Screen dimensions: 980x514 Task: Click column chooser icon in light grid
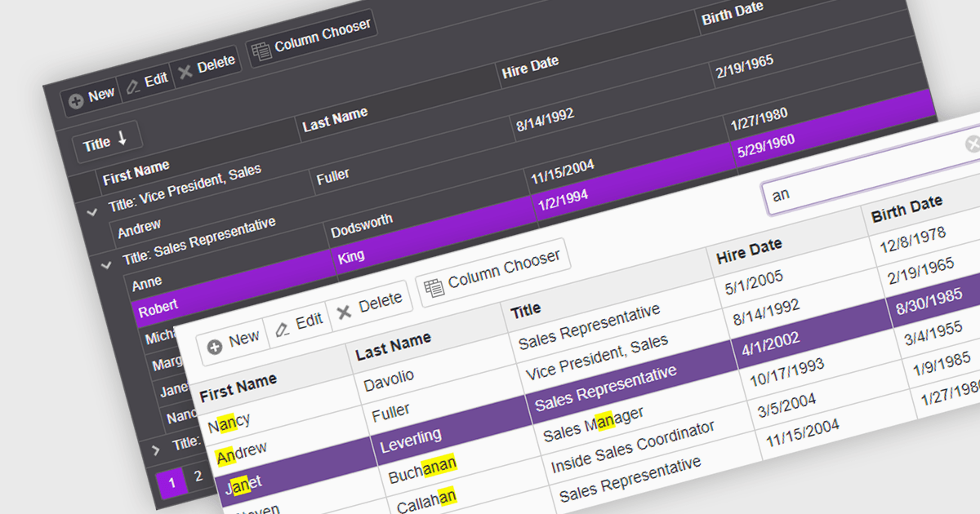pos(434,286)
